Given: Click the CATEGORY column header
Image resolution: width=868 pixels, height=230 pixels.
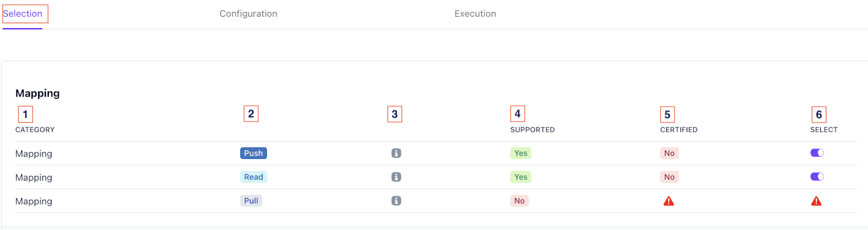Looking at the screenshot, I should [35, 130].
